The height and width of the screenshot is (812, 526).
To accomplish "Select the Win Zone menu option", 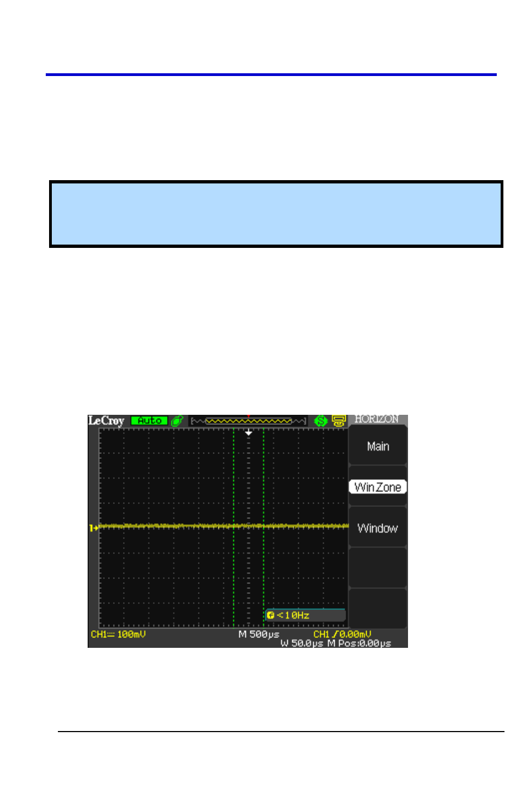I will click(378, 487).
